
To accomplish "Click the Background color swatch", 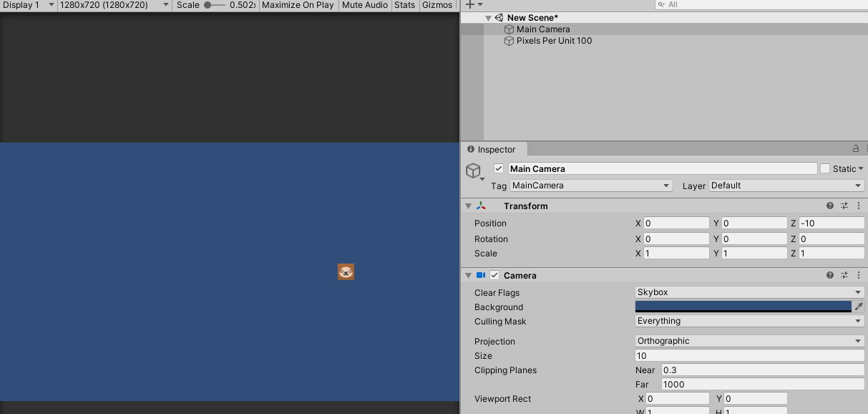I will point(743,307).
